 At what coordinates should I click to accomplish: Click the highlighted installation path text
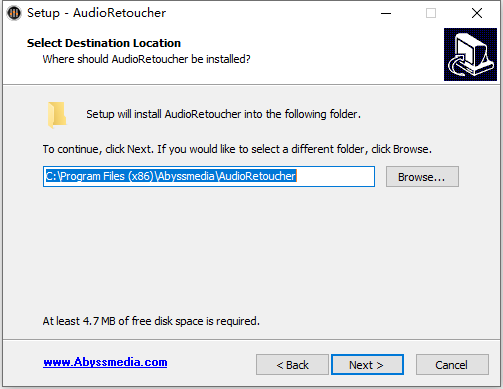[x=170, y=176]
